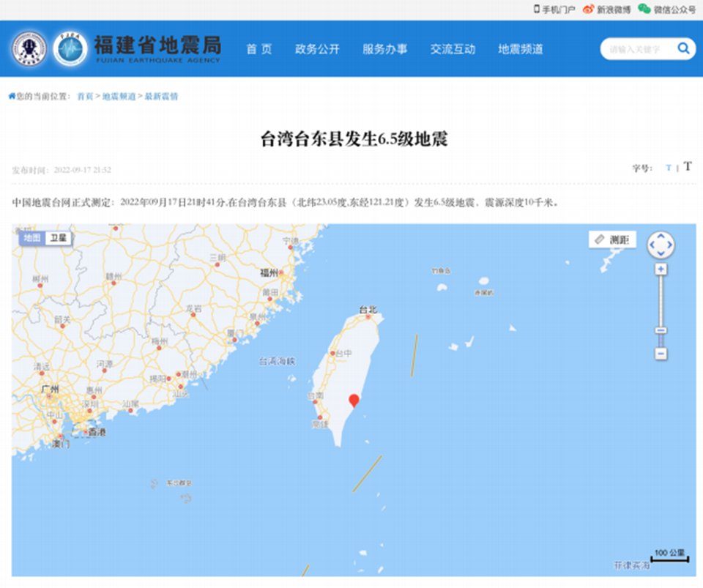The width and height of the screenshot is (703, 588).
Task: Switch map to 卫星 satellite view
Action: [58, 238]
